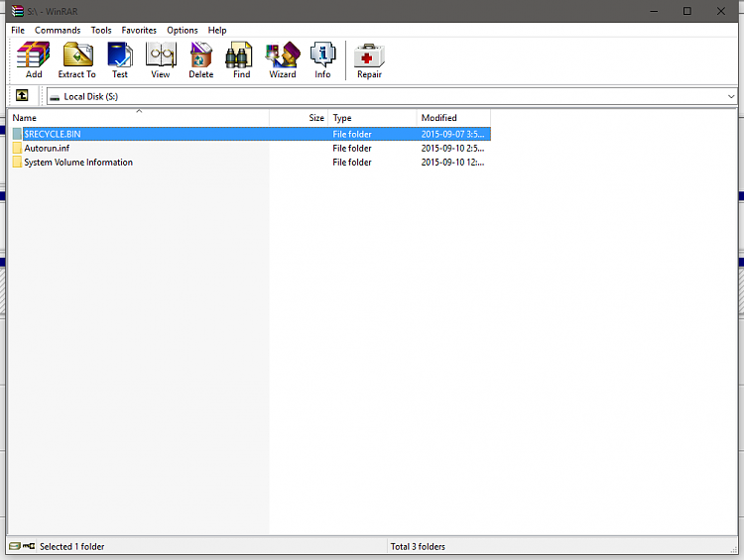744x560 pixels.
Task: Click the WinRAR books icon in the title bar
Action: point(17,11)
